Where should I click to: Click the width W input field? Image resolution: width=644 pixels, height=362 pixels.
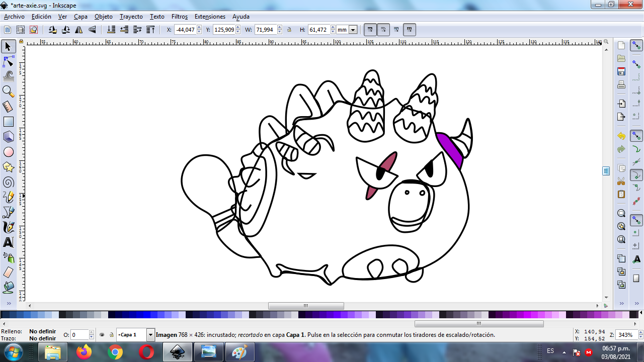[x=265, y=30]
